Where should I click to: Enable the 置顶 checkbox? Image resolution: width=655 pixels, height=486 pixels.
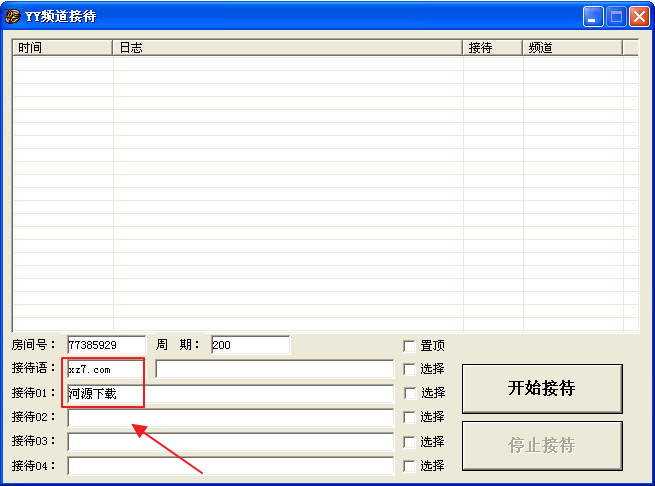pyautogui.click(x=409, y=346)
